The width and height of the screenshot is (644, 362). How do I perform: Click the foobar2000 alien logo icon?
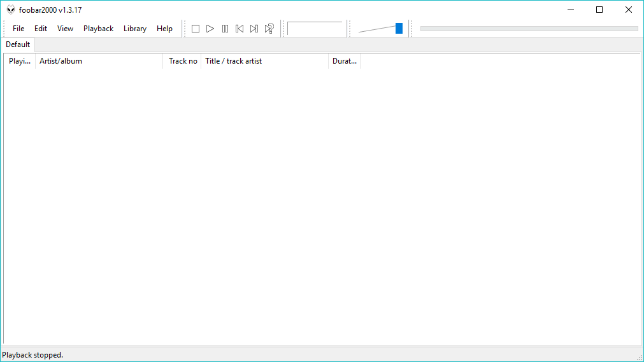click(11, 10)
